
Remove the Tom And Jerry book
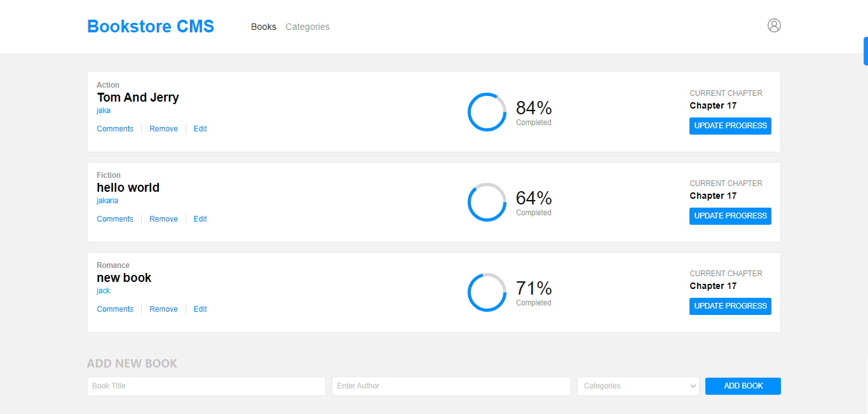[163, 129]
